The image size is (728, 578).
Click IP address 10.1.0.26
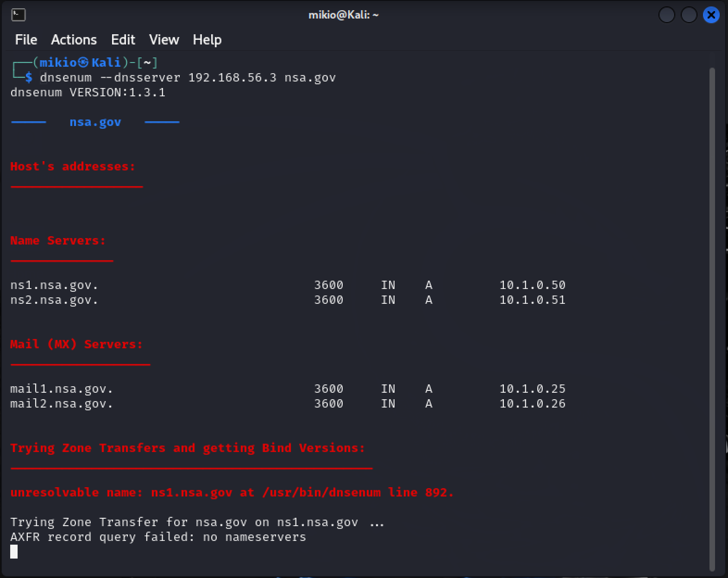tap(533, 403)
